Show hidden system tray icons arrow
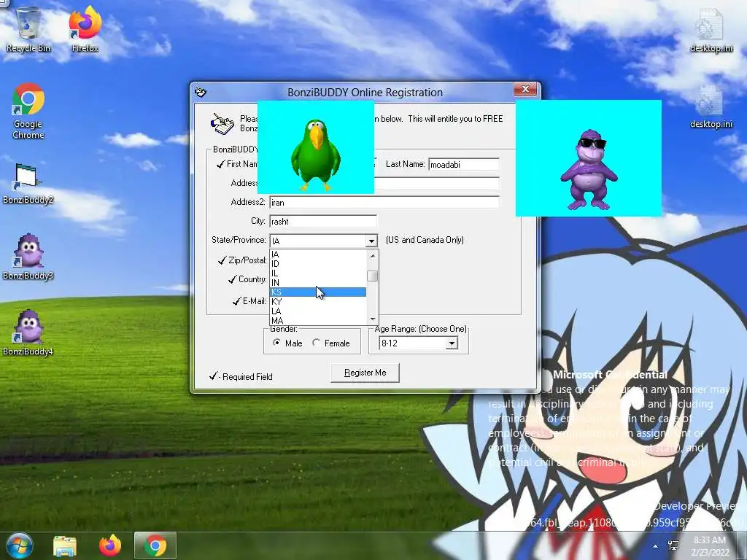747x560 pixels. tap(656, 546)
